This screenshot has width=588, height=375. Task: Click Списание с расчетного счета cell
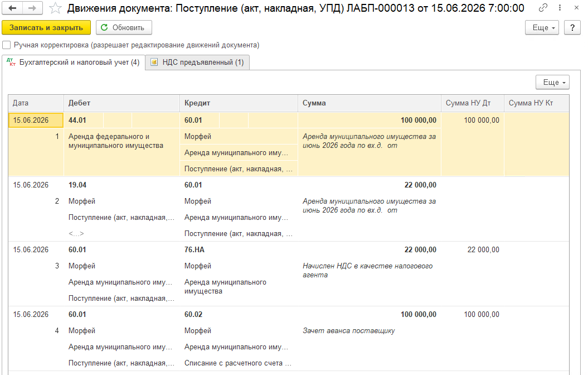238,363
